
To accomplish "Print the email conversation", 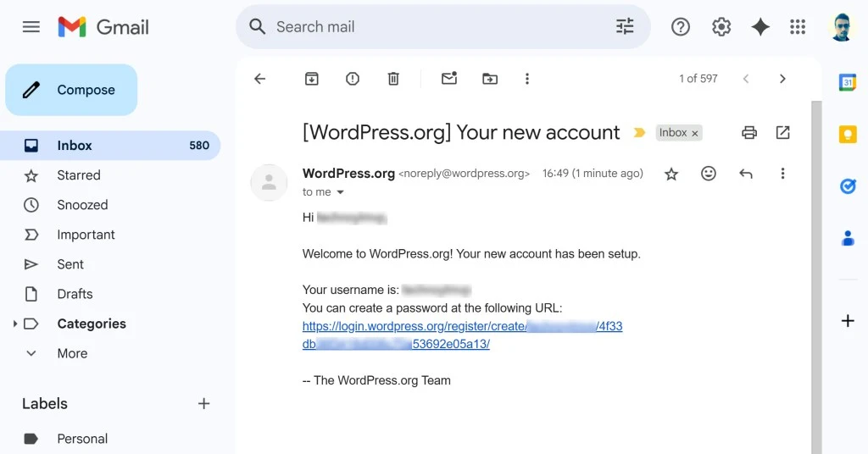I will [749, 133].
